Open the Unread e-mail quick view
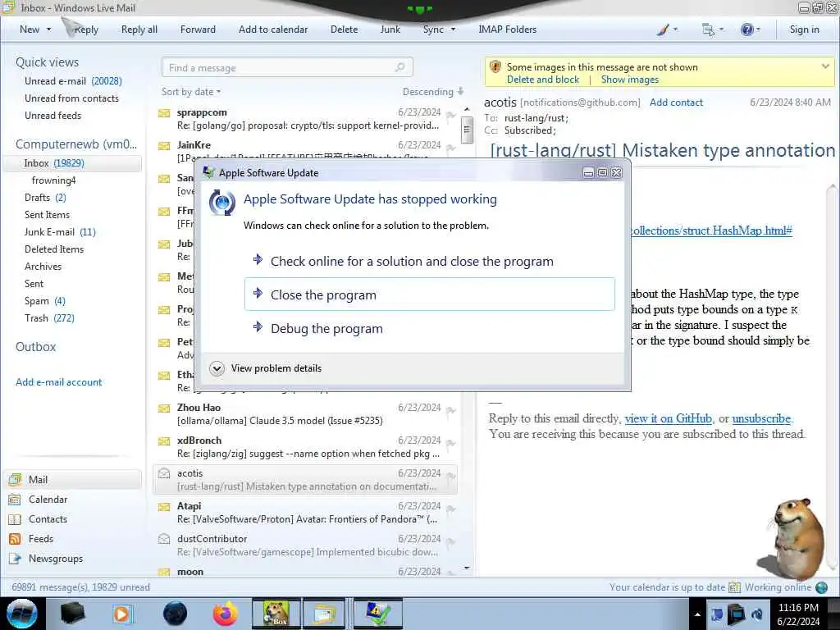840x630 pixels. point(73,81)
